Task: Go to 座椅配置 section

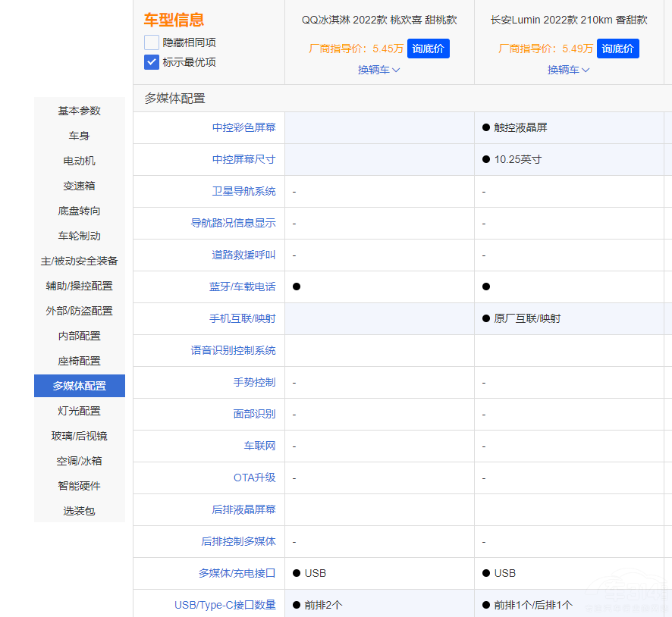Action: [x=80, y=361]
